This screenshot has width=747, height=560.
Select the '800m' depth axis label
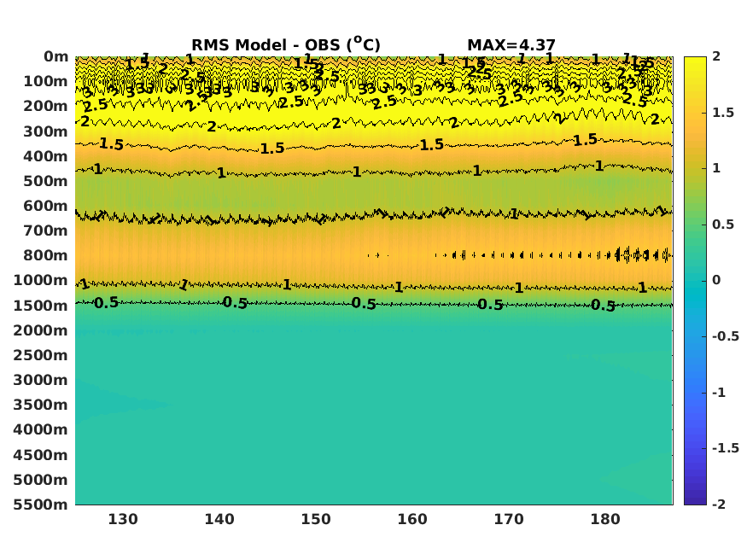[x=46, y=255]
